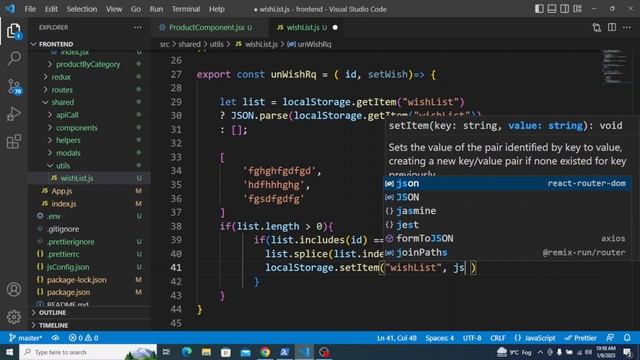Collapse the utils folder
The image size is (640, 360).
[x=63, y=166]
